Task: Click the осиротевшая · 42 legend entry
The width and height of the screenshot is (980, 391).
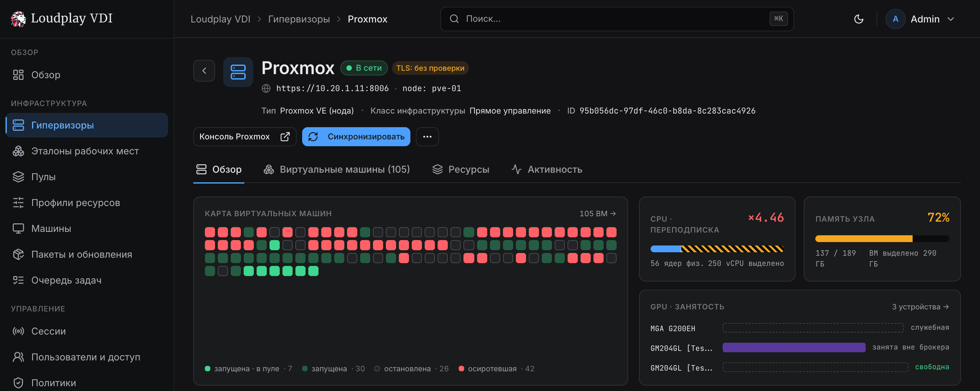Action: click(x=496, y=369)
